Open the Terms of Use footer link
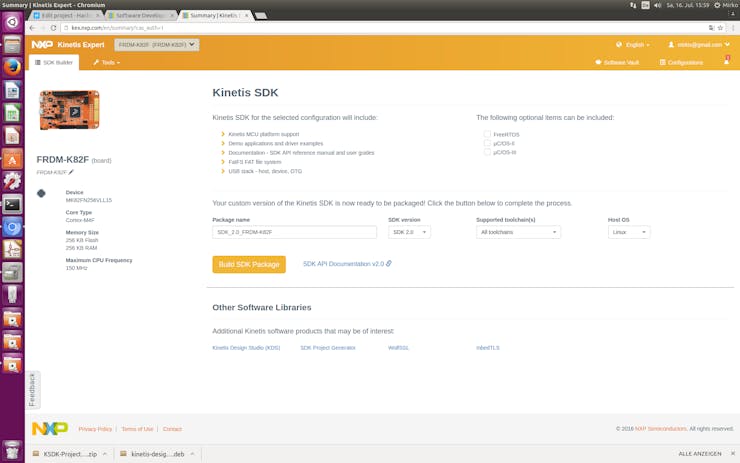 [x=137, y=429]
